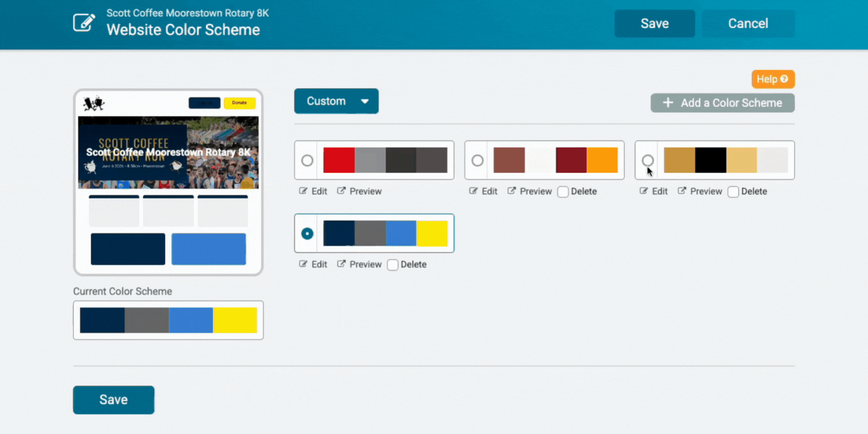Select the brown and orange scheme radio button
Screen dimensions: 868x434
click(x=477, y=161)
